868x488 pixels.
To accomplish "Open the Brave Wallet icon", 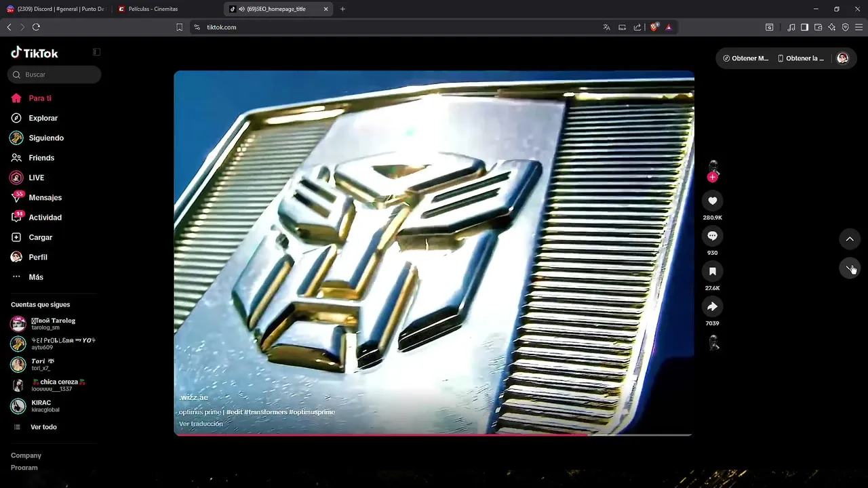I will click(818, 27).
